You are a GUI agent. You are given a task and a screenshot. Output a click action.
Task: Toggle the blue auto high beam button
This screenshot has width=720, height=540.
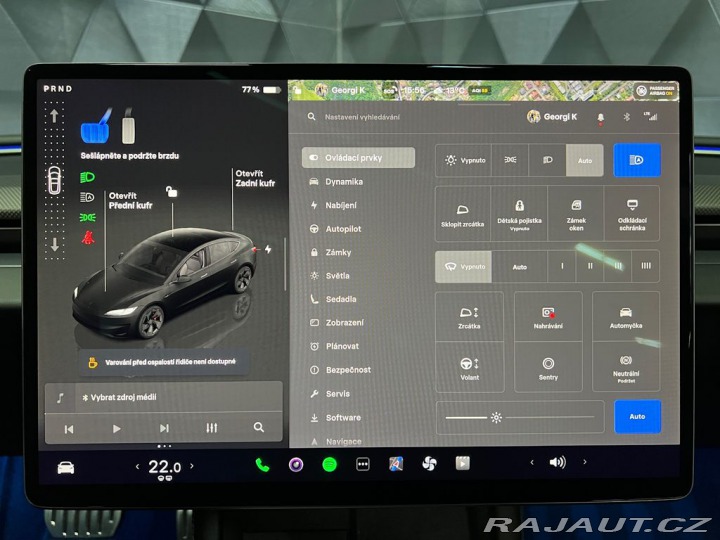637,160
